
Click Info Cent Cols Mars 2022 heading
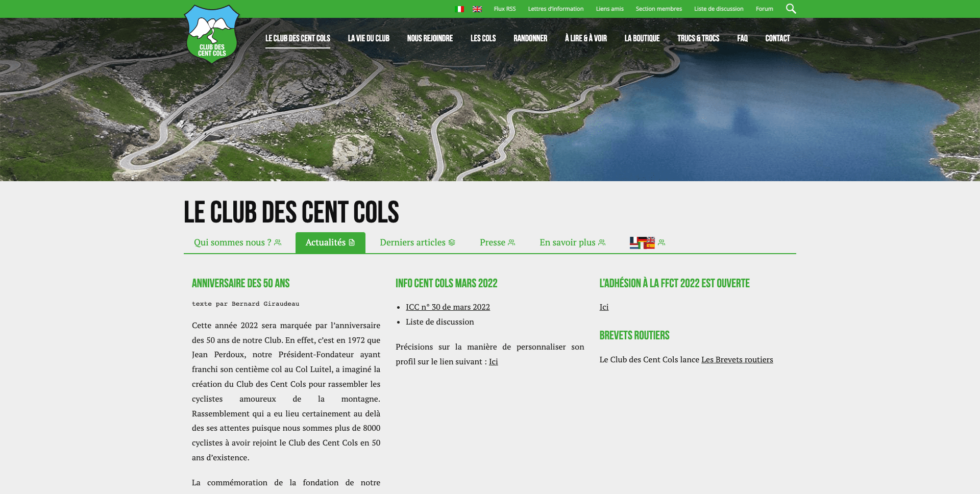click(447, 283)
